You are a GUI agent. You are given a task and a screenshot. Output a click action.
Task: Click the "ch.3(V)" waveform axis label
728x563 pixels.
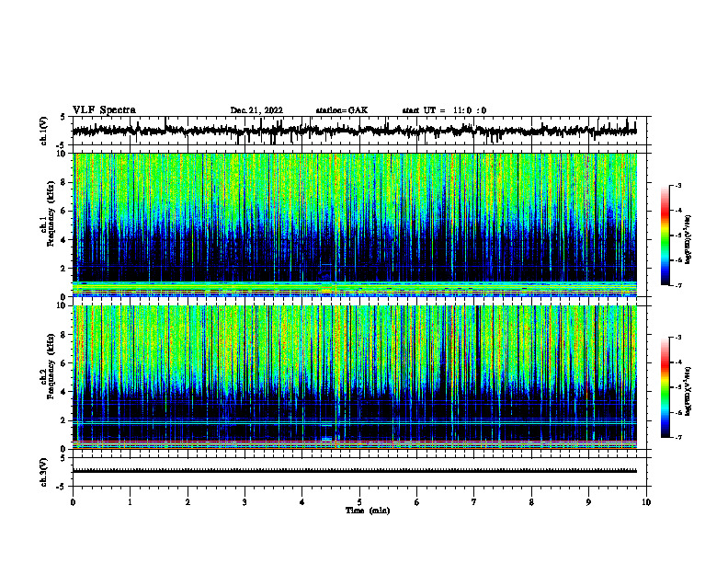click(x=44, y=472)
